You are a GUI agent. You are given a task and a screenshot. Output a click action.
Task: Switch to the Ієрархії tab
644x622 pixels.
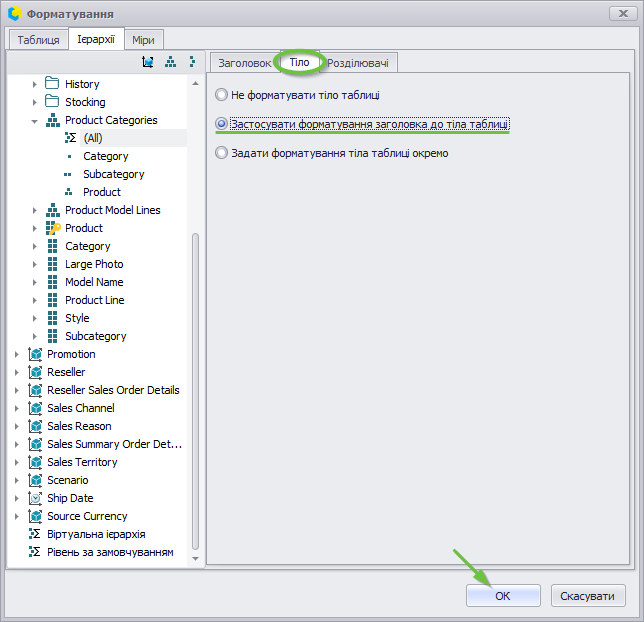click(96, 39)
